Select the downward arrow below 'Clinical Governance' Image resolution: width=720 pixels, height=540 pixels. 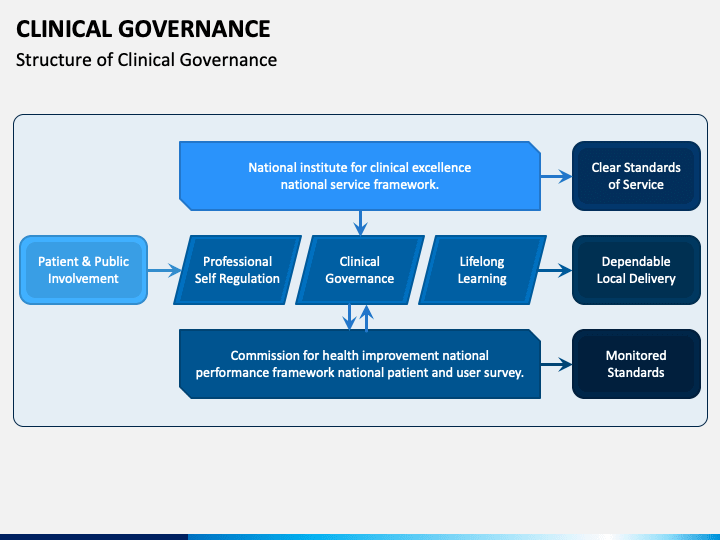click(350, 317)
